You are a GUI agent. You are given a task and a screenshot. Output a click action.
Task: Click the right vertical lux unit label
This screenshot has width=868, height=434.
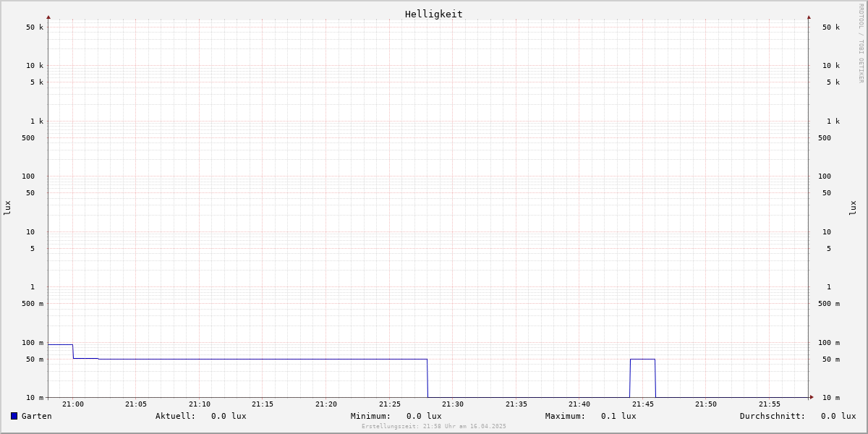(x=853, y=208)
